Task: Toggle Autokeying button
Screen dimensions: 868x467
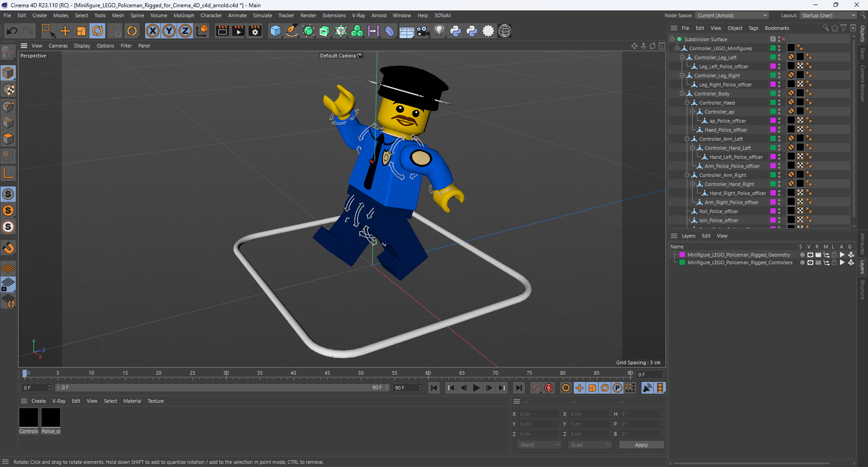Action: click(549, 388)
